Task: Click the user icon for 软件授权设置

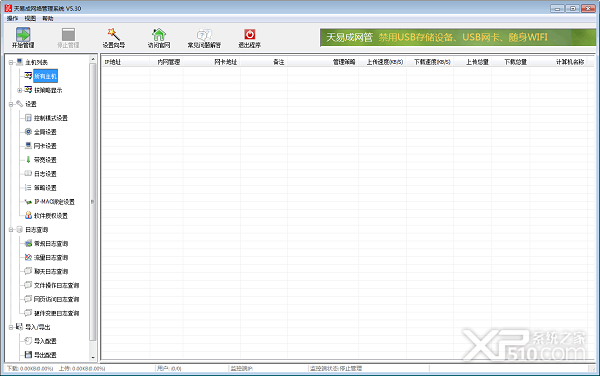Action: [28, 215]
